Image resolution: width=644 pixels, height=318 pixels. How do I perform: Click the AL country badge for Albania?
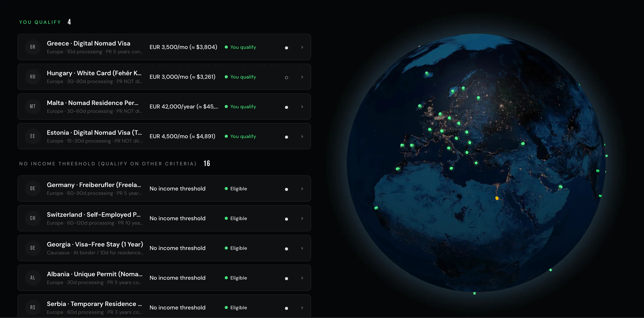coord(33,278)
